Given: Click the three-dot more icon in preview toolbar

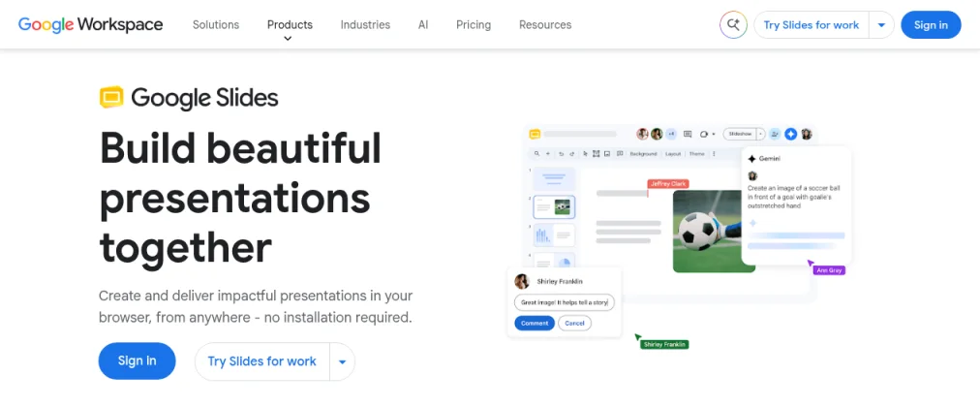Looking at the screenshot, I should pos(714,154).
